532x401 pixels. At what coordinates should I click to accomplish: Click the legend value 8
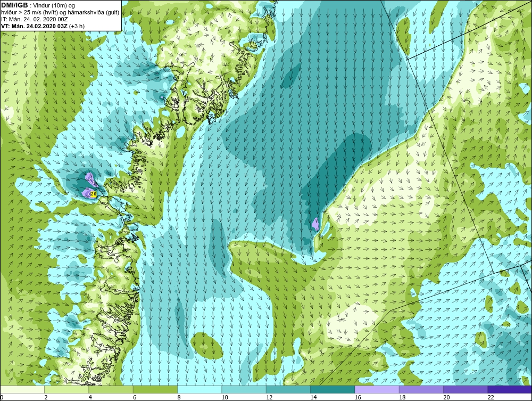click(x=179, y=397)
